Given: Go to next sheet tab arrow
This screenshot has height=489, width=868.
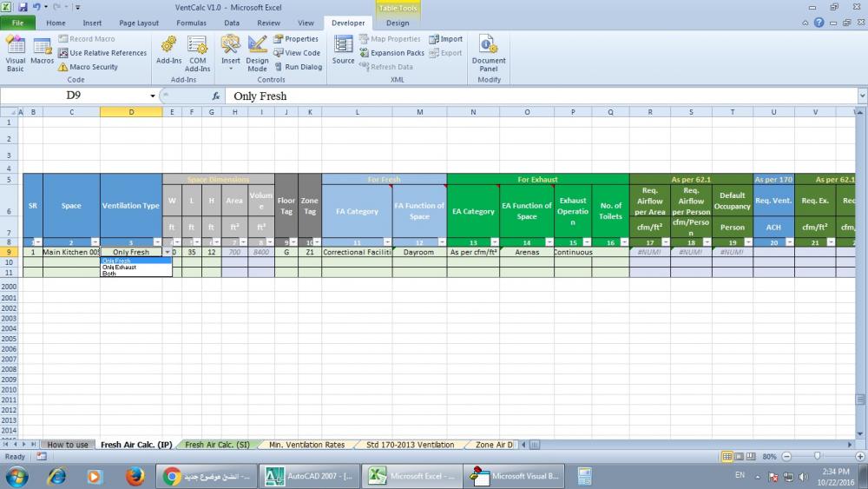Looking at the screenshot, I should 23,444.
